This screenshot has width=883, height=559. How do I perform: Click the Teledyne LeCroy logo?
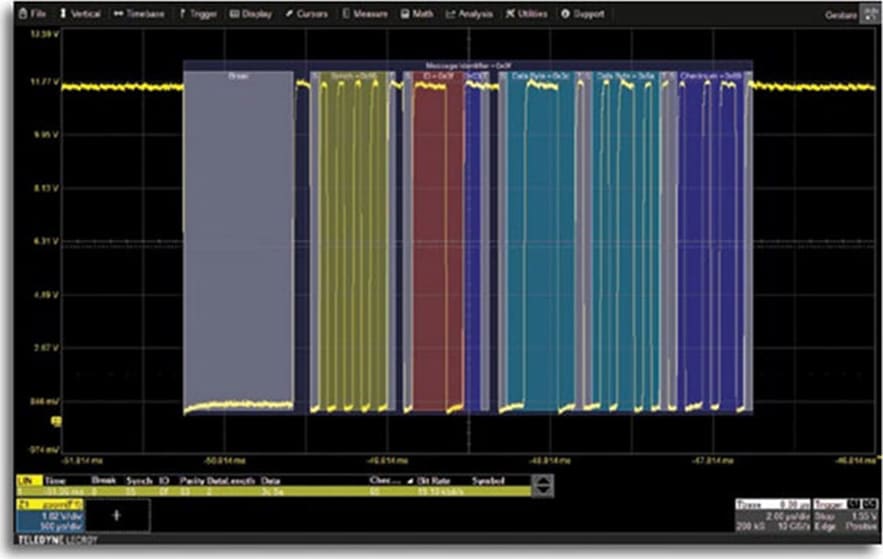[57, 540]
